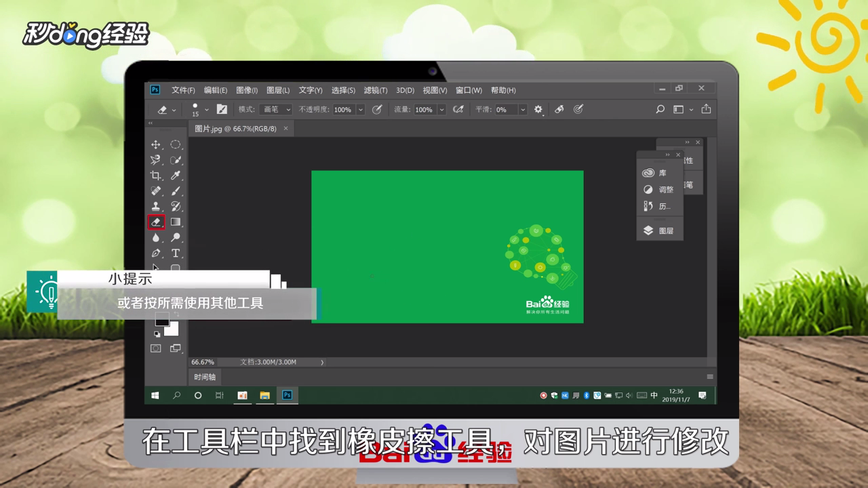The width and height of the screenshot is (868, 488).
Task: Open the 窗口(W) menu
Action: (469, 90)
